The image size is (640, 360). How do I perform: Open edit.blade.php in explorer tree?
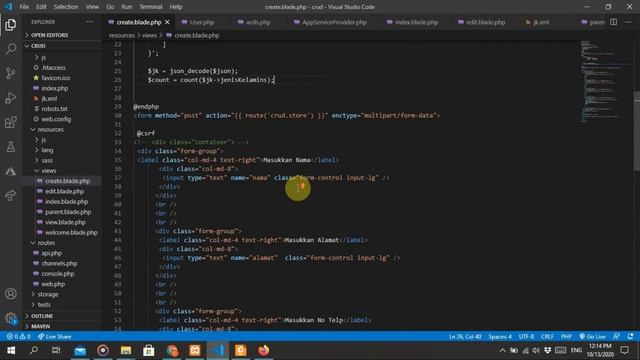click(x=64, y=191)
